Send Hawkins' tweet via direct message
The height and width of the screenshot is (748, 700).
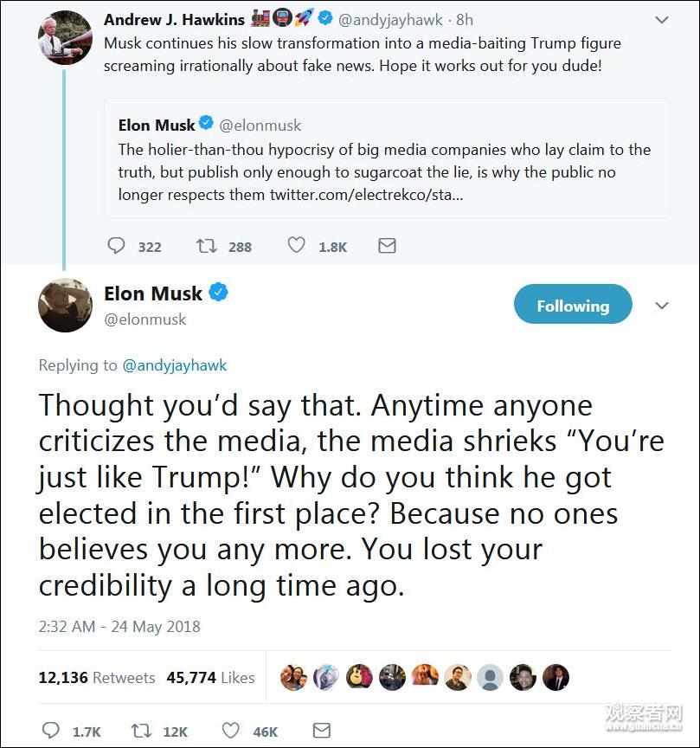pos(388,246)
